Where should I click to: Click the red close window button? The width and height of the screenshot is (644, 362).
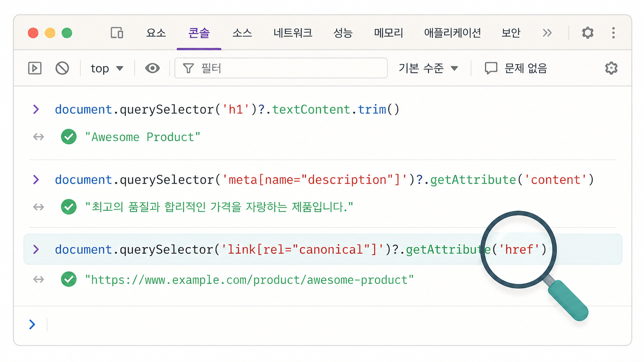pyautogui.click(x=33, y=33)
